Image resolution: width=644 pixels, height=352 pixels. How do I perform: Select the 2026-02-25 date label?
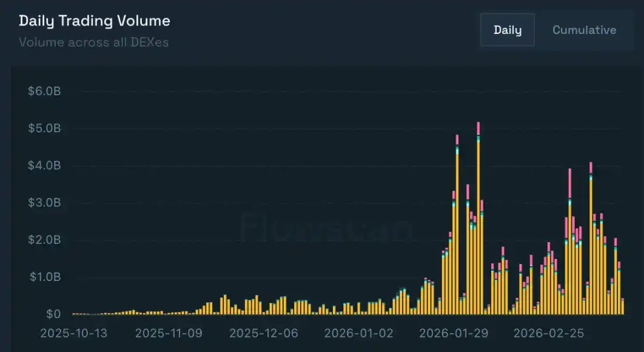click(x=548, y=333)
